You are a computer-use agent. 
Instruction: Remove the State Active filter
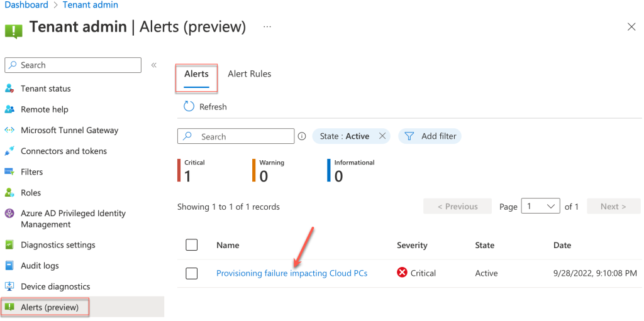pyautogui.click(x=382, y=136)
